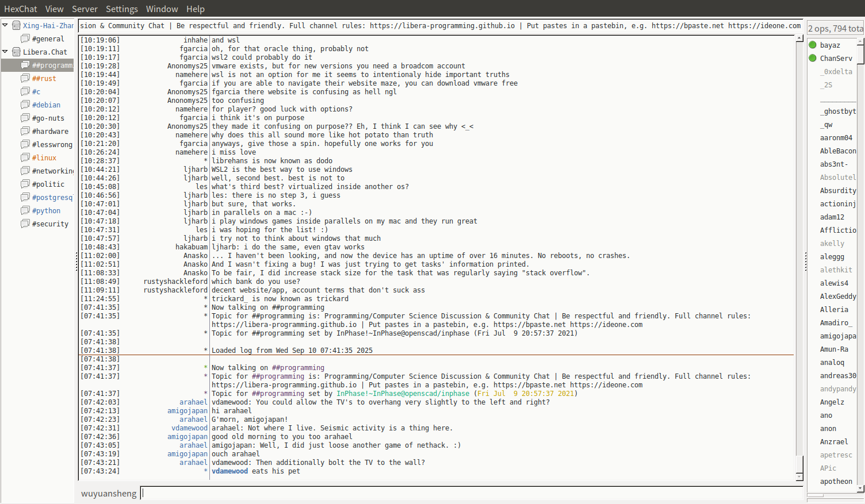Click vdamewood nick in 'eats his pet' line
This screenshot has height=504, width=865.
(x=229, y=471)
